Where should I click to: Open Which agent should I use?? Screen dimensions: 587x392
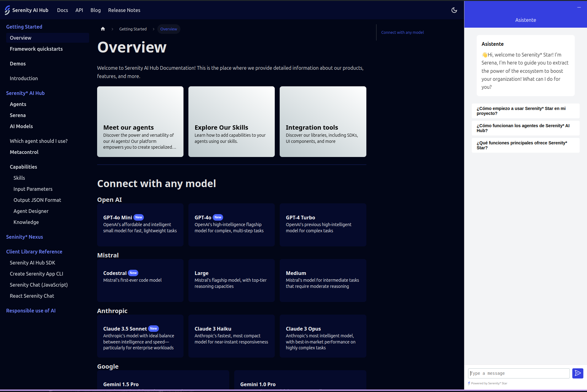39,141
